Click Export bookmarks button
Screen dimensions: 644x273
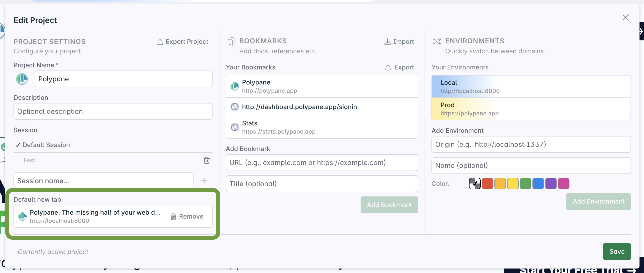tap(399, 68)
